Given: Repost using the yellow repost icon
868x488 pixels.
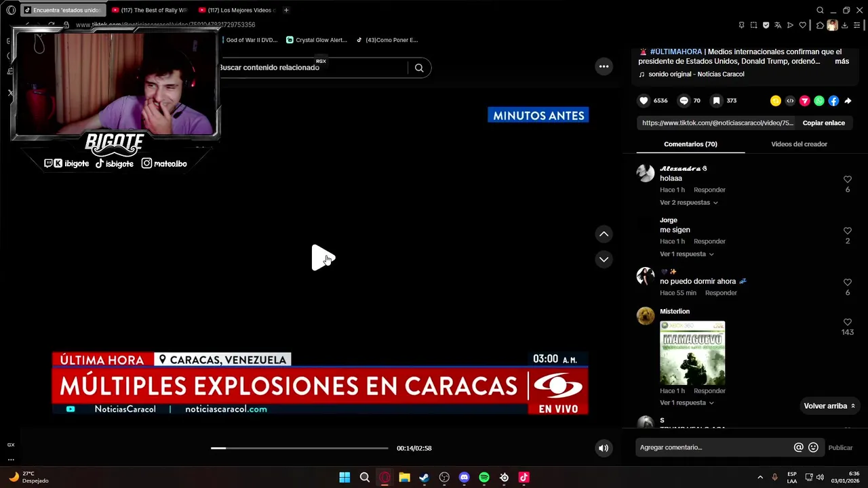Looking at the screenshot, I should (x=776, y=101).
